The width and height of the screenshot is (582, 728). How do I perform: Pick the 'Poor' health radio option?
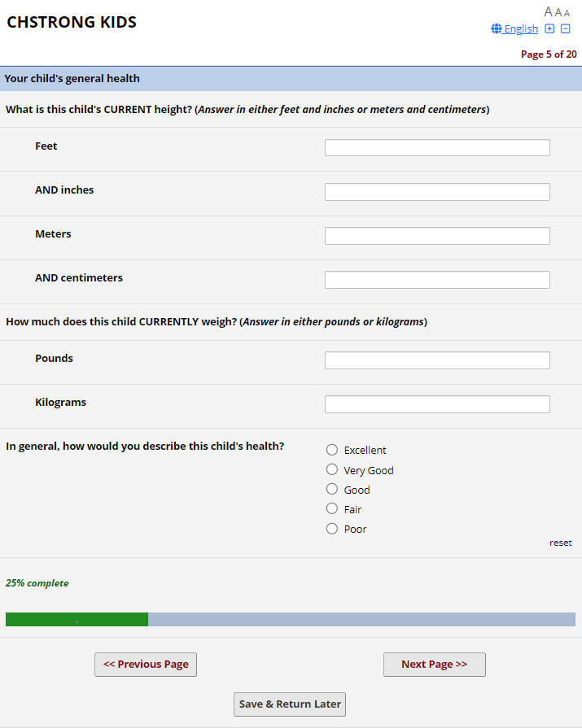332,529
